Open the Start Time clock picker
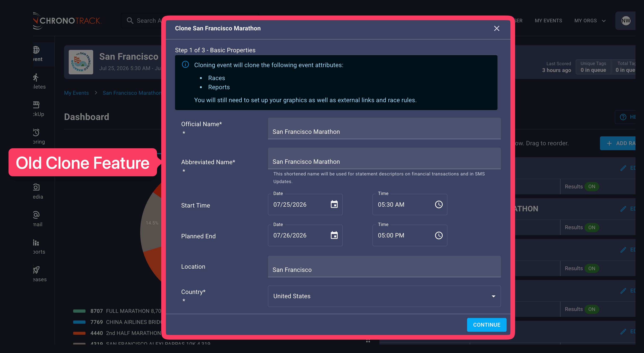The image size is (644, 353). pyautogui.click(x=439, y=205)
